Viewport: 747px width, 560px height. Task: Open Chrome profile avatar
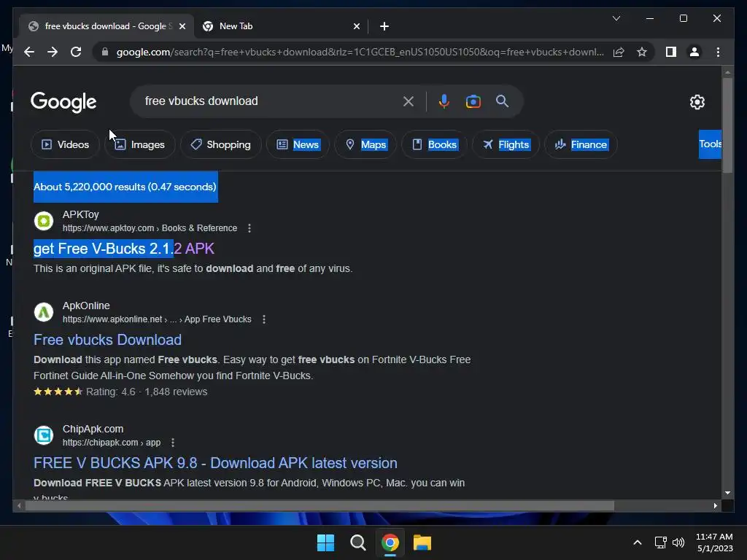694,52
